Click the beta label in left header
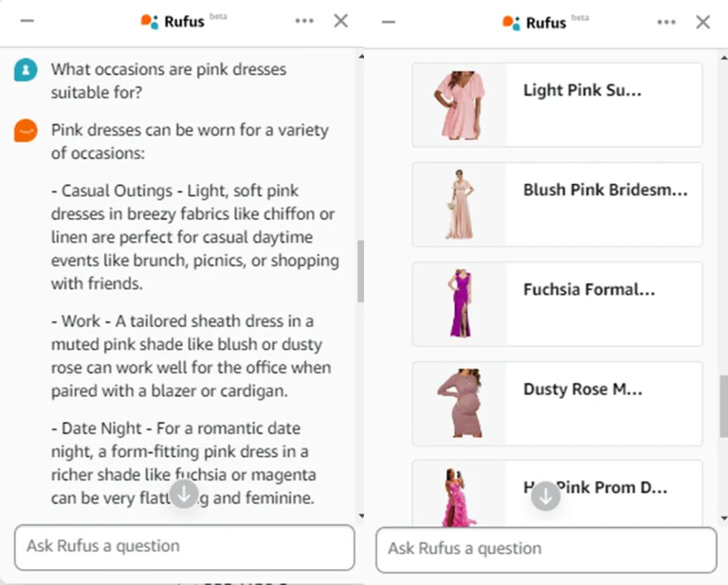The image size is (728, 585). coord(218,16)
